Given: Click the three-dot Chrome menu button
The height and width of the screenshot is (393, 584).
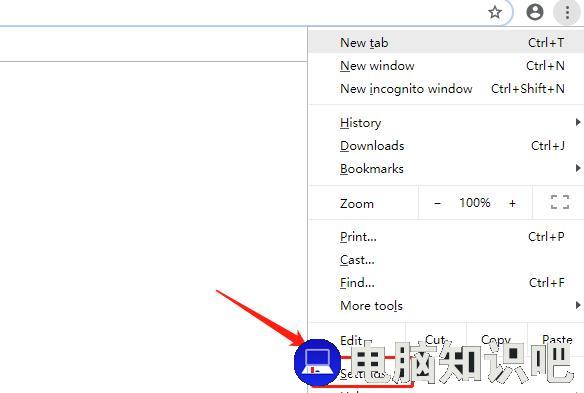Looking at the screenshot, I should coord(567,12).
